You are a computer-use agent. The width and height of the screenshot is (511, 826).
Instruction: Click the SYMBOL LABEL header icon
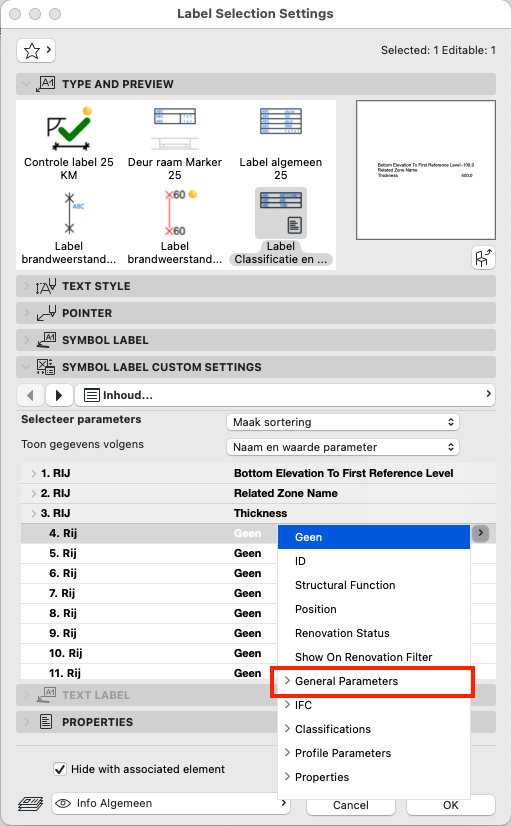pyautogui.click(x=46, y=340)
